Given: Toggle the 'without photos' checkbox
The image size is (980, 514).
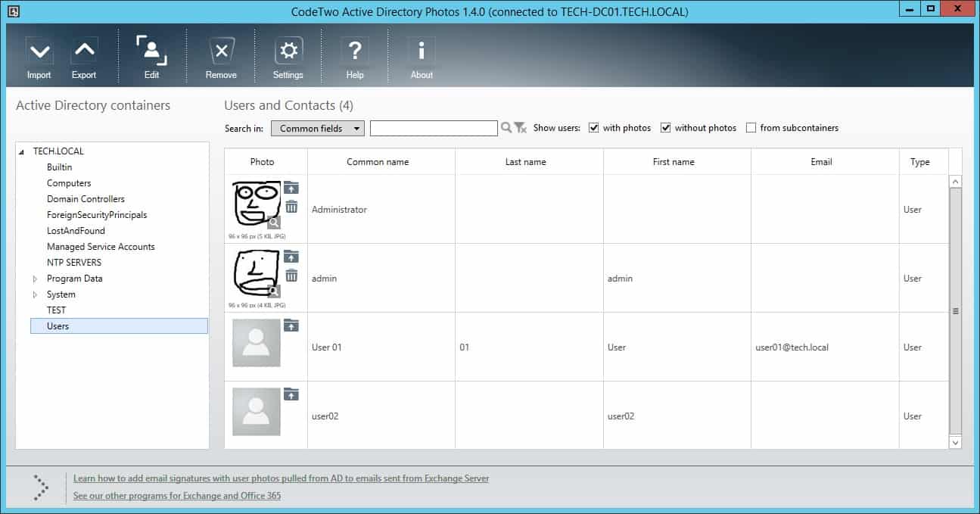Looking at the screenshot, I should pyautogui.click(x=666, y=128).
